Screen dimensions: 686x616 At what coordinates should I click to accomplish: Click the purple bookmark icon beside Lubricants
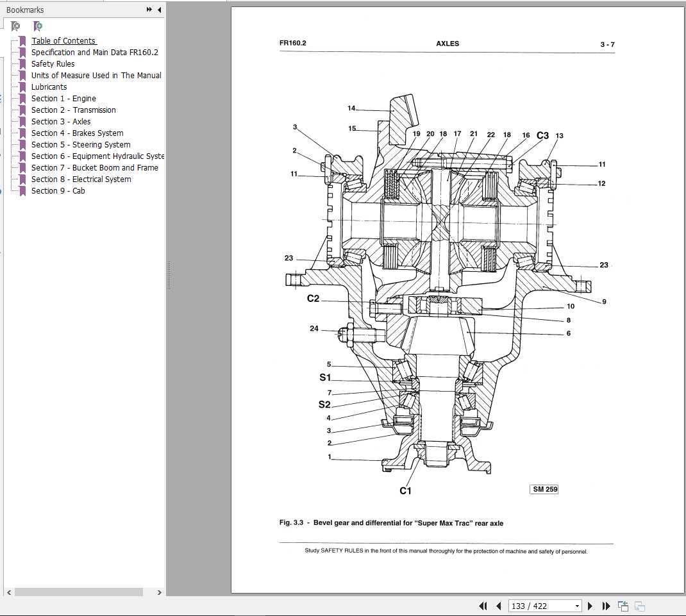[22, 87]
